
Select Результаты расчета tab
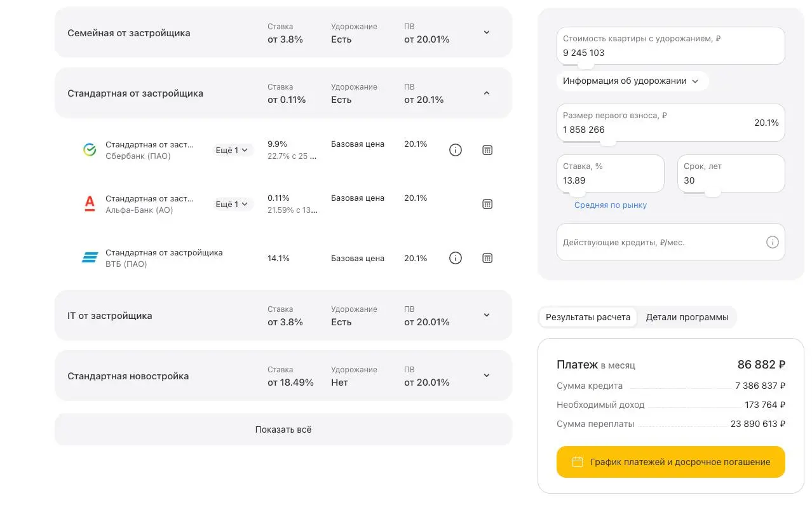[588, 317]
